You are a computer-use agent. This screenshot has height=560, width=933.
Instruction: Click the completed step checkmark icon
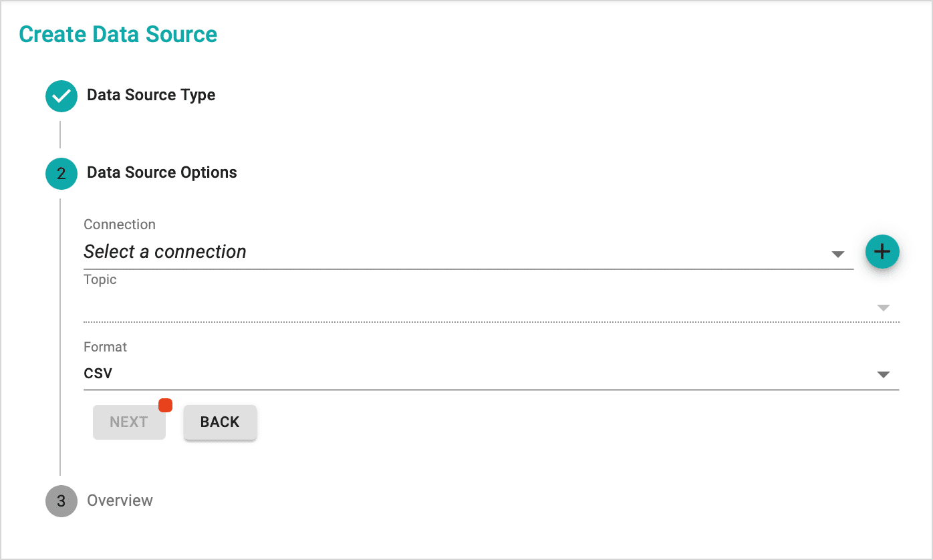click(61, 96)
